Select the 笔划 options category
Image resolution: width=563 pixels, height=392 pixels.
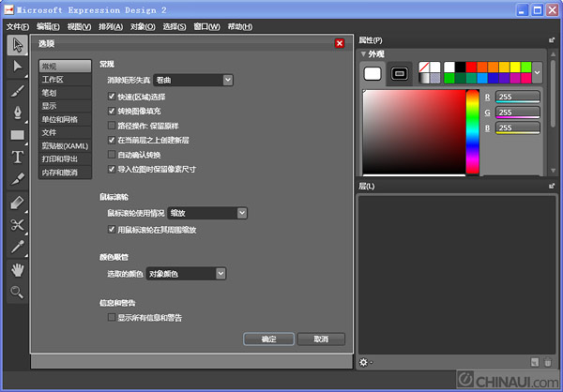point(65,93)
